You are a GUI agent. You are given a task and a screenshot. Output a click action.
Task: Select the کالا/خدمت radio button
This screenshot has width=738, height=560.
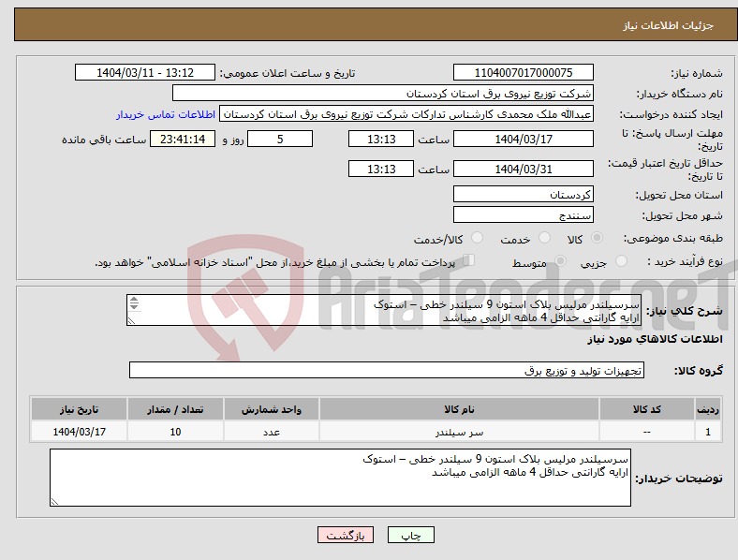tap(478, 238)
